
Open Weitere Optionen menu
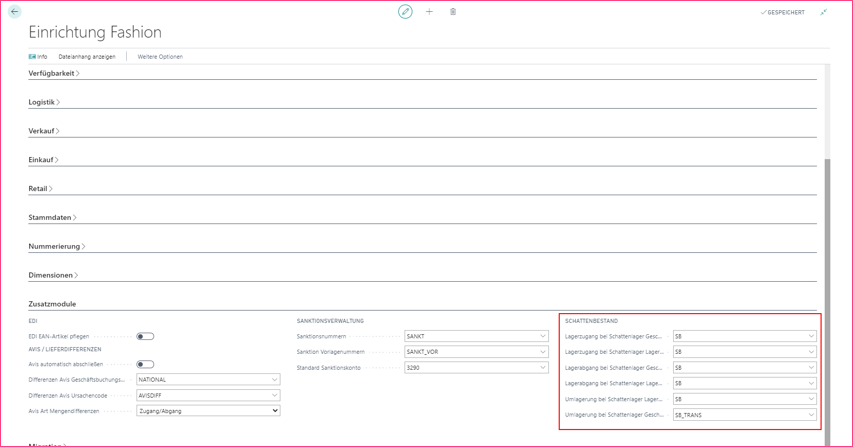(160, 57)
